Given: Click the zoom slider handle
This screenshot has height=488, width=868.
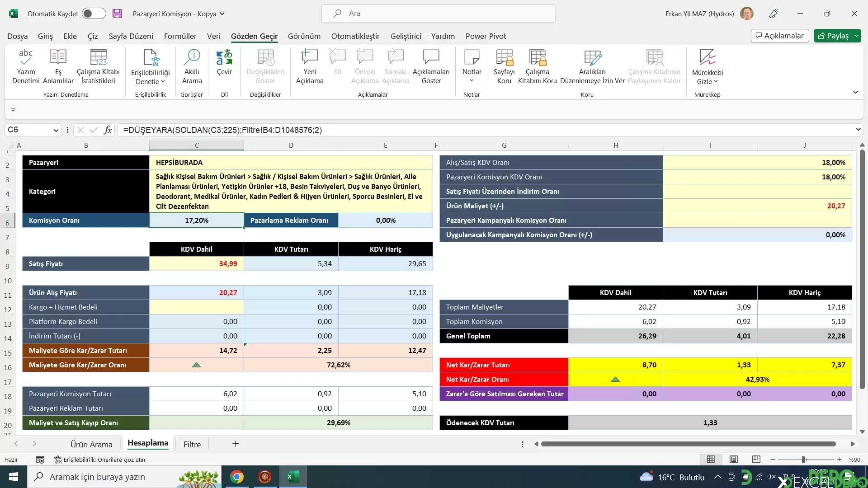Looking at the screenshot, I should (x=804, y=460).
